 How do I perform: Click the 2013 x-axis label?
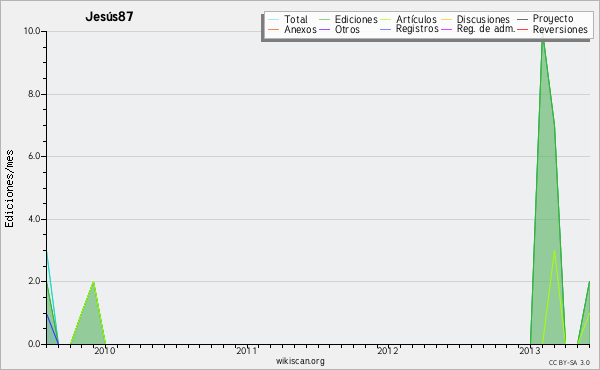(x=529, y=351)
